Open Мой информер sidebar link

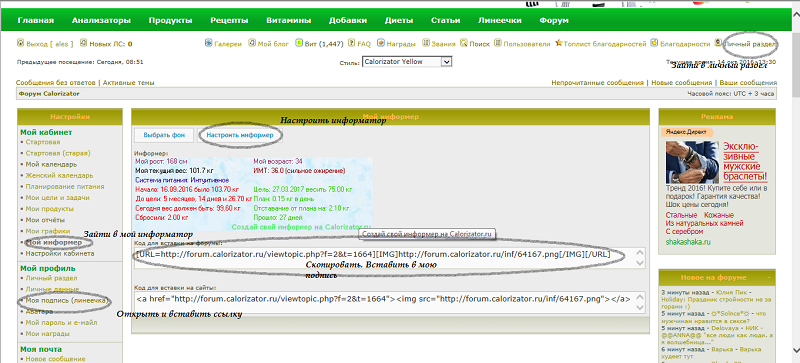[54, 243]
